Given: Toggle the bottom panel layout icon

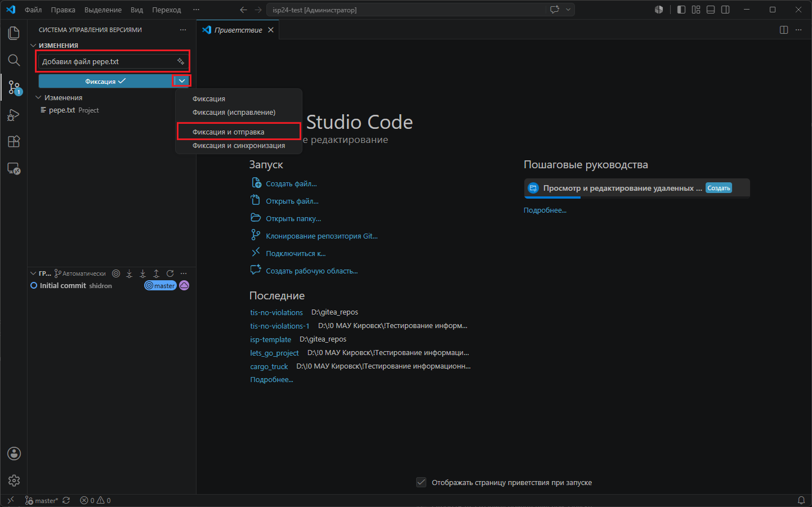Looking at the screenshot, I should click(x=711, y=10).
